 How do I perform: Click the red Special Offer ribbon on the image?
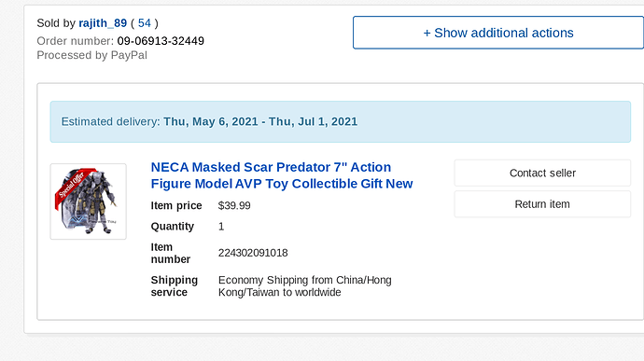[73, 185]
